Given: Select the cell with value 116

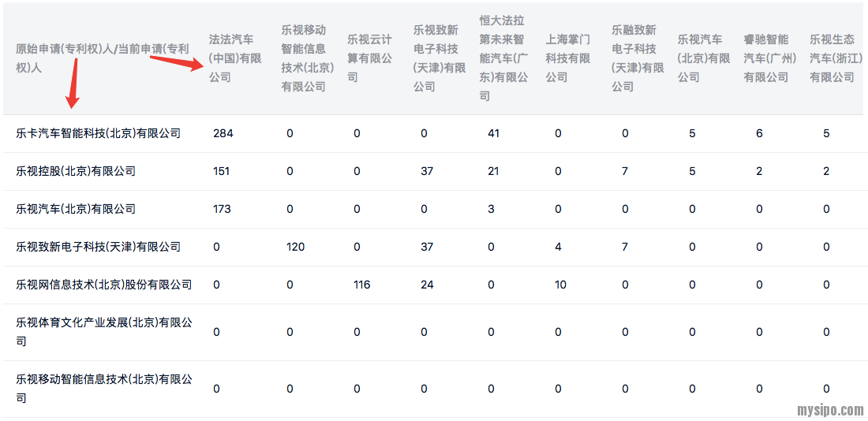Looking at the screenshot, I should tap(361, 285).
